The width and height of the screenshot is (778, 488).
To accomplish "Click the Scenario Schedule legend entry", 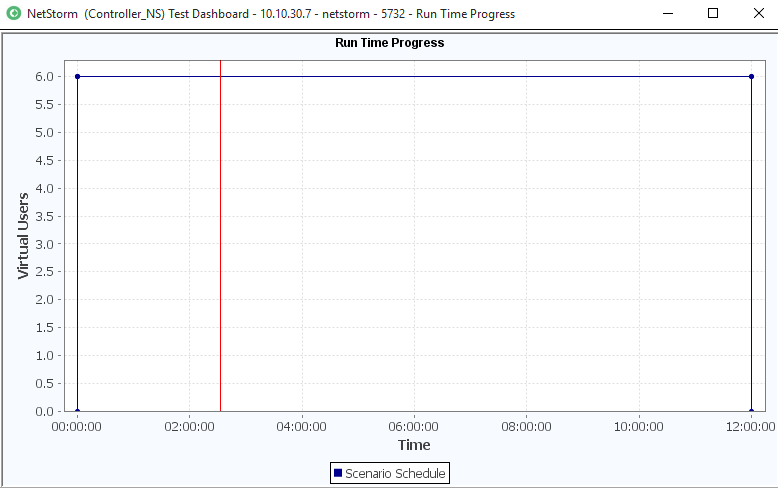I will click(390, 473).
